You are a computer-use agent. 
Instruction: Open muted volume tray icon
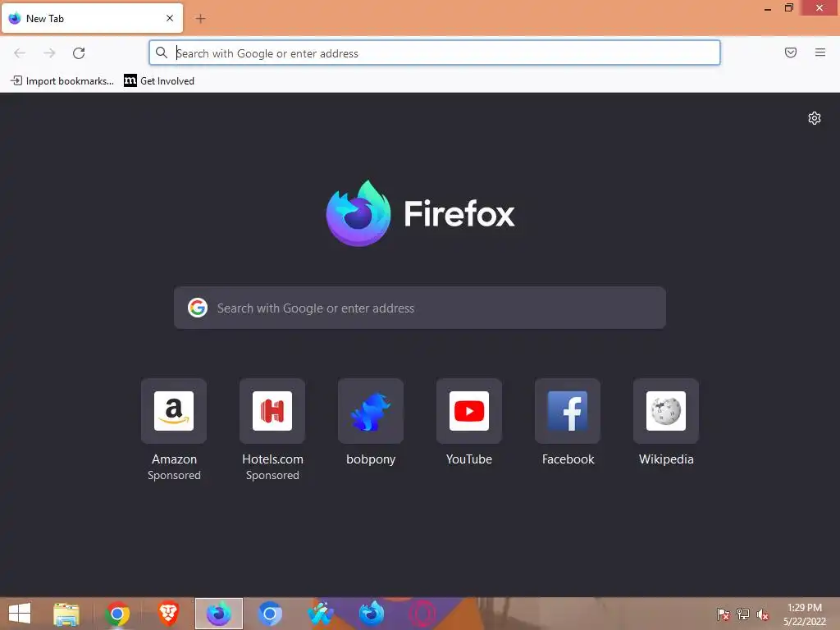(763, 614)
